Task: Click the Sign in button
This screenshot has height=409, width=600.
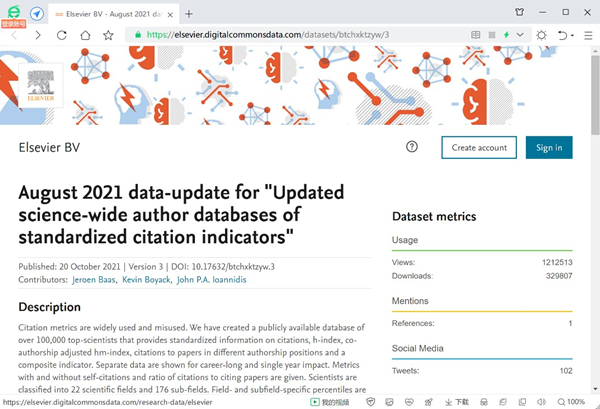Action: 549,147
